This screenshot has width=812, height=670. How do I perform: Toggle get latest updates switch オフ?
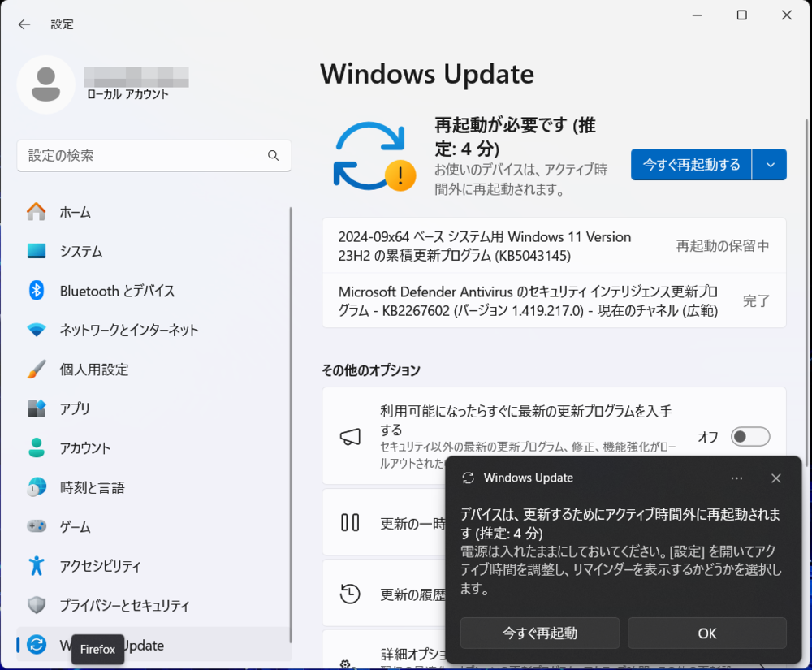[750, 436]
